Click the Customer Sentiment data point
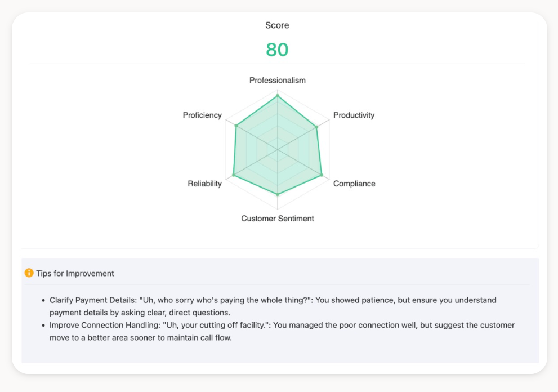 tap(278, 194)
